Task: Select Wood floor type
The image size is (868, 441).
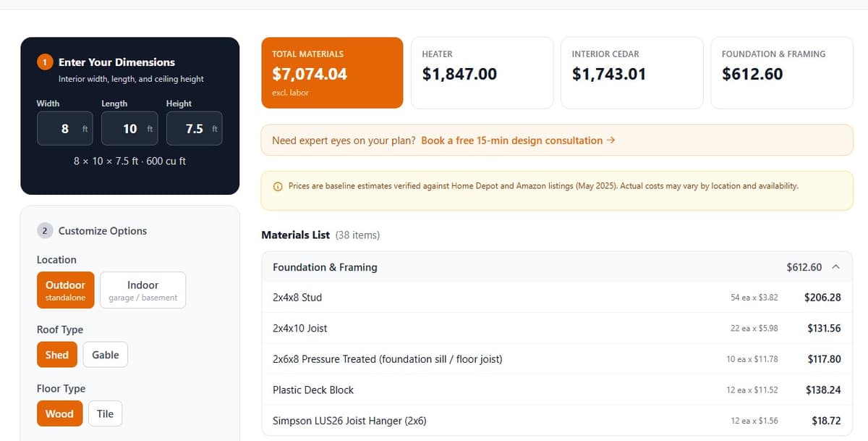Action: click(x=59, y=414)
